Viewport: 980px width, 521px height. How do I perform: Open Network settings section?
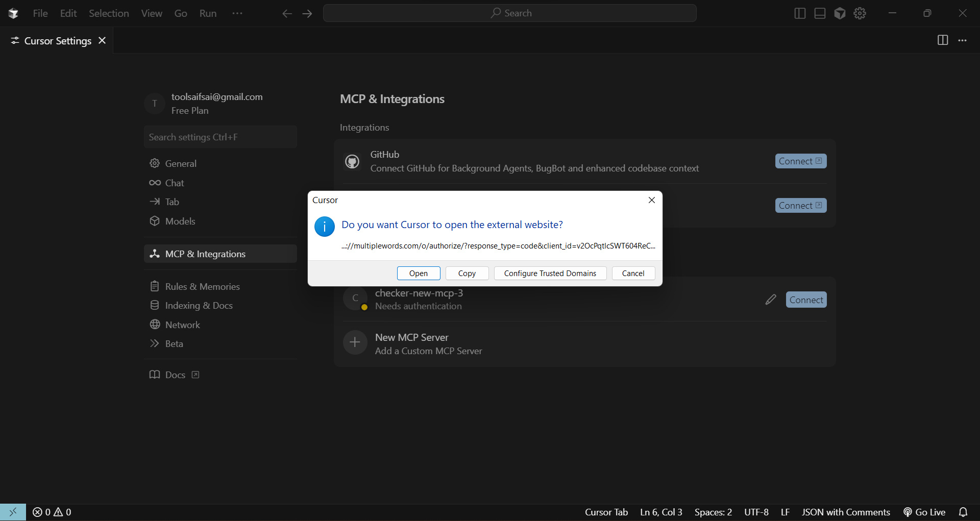(x=220, y=325)
